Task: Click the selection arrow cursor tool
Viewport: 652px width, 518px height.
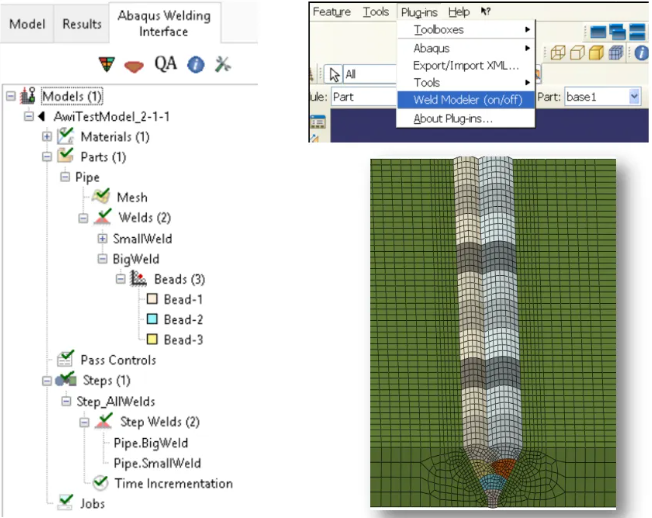Action: click(334, 74)
